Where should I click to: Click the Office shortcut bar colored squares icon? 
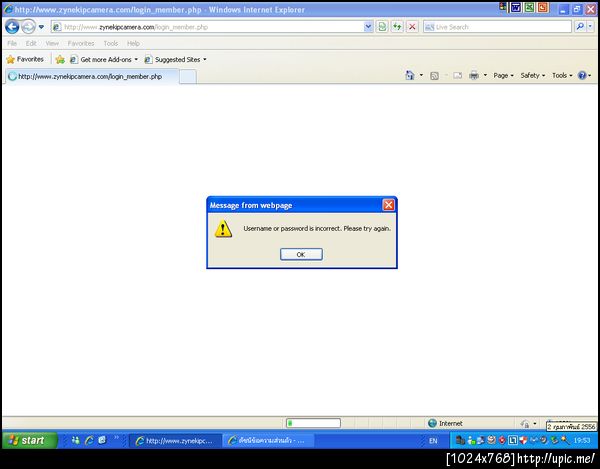pyautogui.click(x=503, y=7)
